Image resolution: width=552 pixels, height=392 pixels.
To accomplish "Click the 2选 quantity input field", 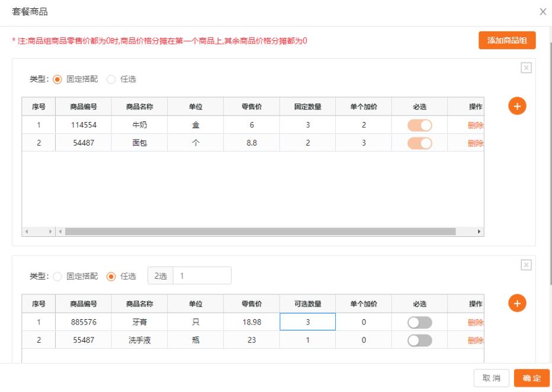I will [x=202, y=276].
